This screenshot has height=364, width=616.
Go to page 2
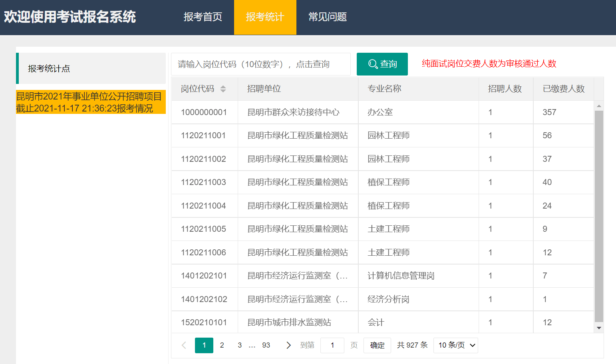222,345
